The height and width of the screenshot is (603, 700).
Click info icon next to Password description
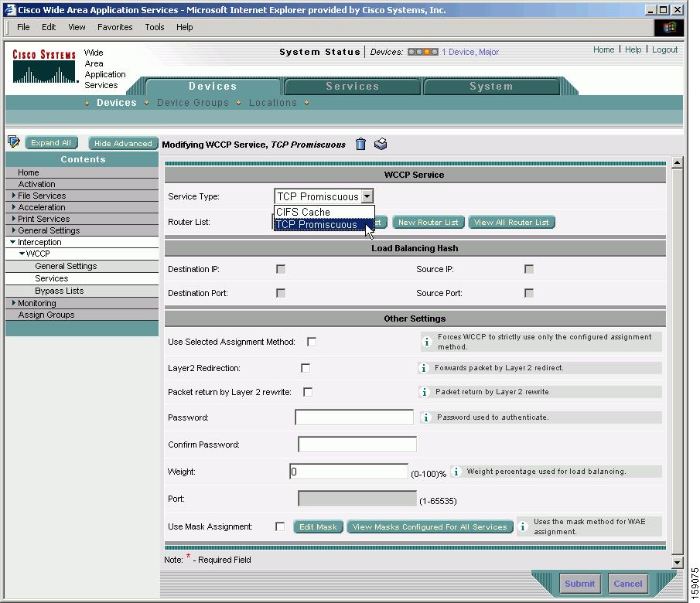[x=426, y=417]
